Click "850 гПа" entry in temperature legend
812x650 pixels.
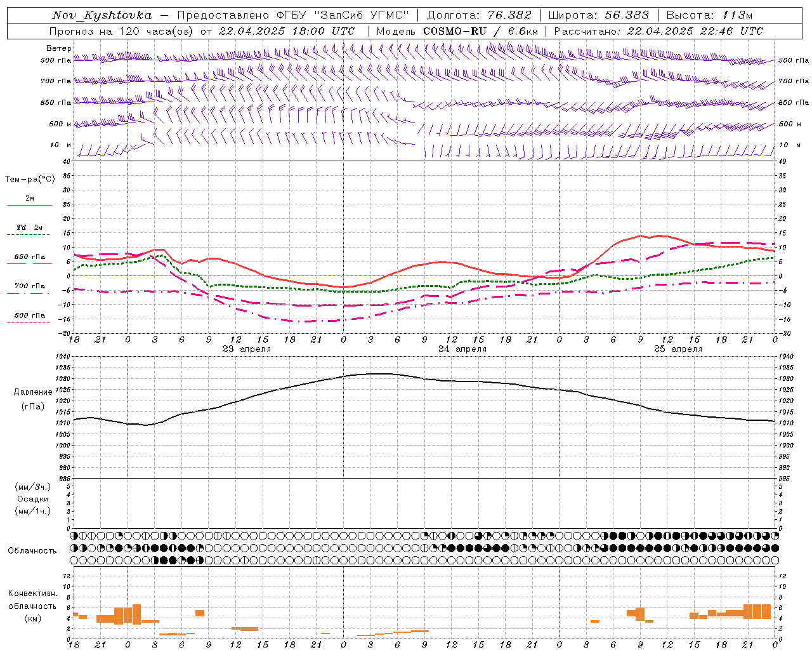[30, 257]
